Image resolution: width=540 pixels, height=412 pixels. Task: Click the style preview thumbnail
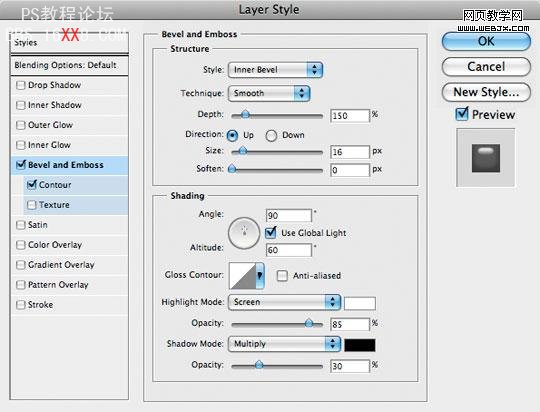coord(486,158)
